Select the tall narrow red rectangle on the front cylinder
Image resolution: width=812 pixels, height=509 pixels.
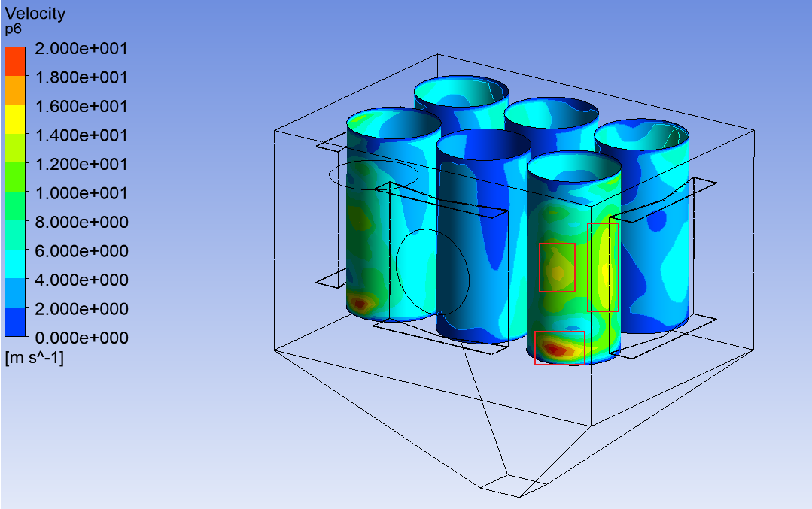pyautogui.click(x=603, y=267)
